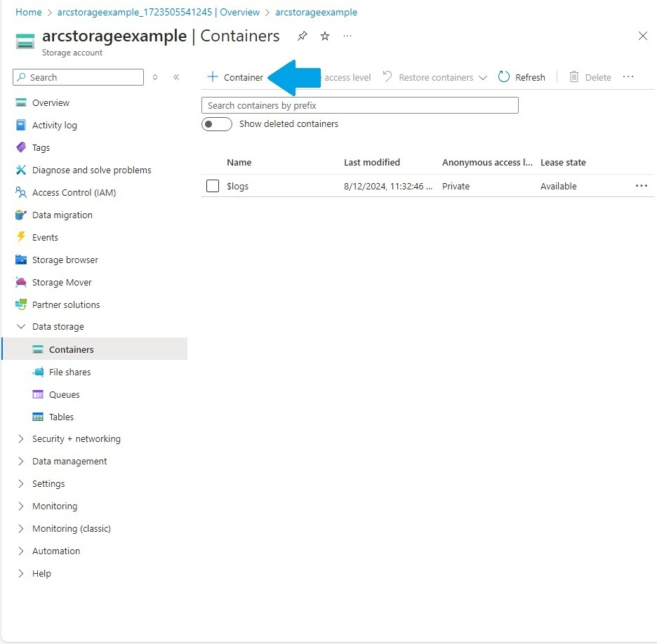Toggle Show deleted containers switch
657x644 pixels.
[217, 124]
